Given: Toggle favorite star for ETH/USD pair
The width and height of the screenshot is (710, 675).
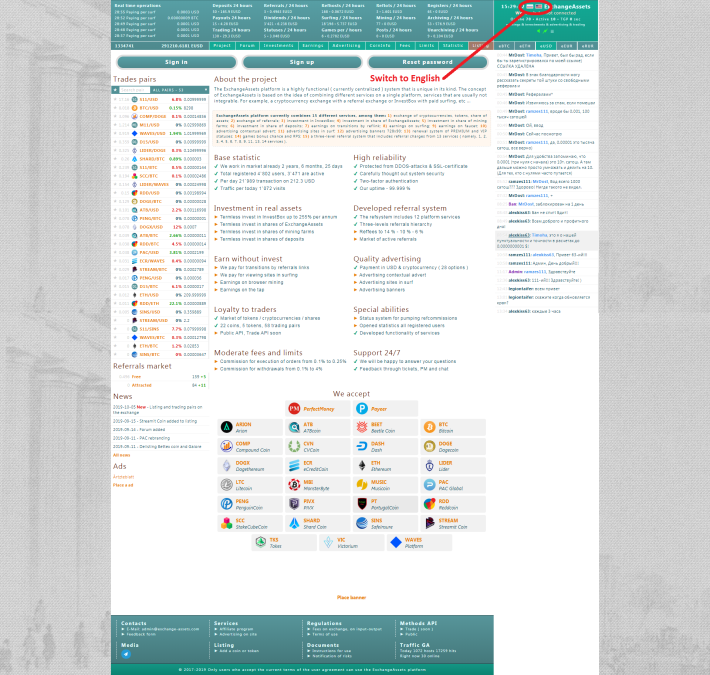Looking at the screenshot, I should click(115, 295).
